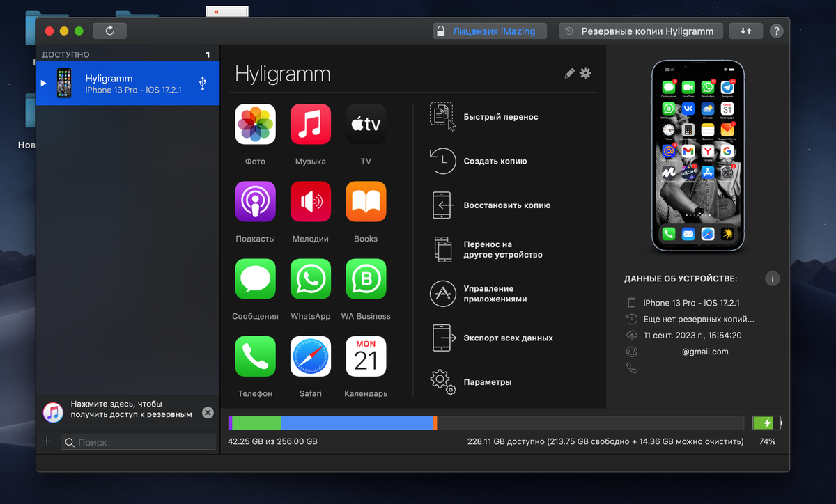Click the pencil rename device icon
The width and height of the screenshot is (836, 504).
(x=570, y=73)
